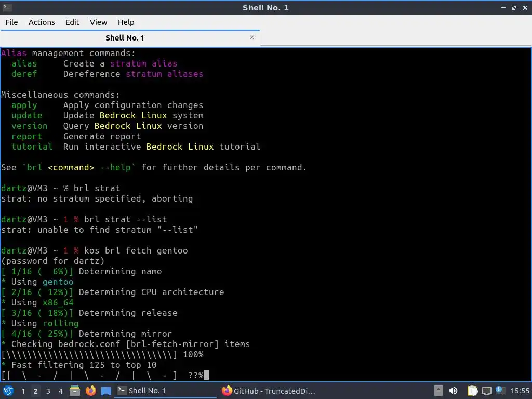The image size is (532, 399).
Task: Open the volume control
Action: tap(453, 391)
